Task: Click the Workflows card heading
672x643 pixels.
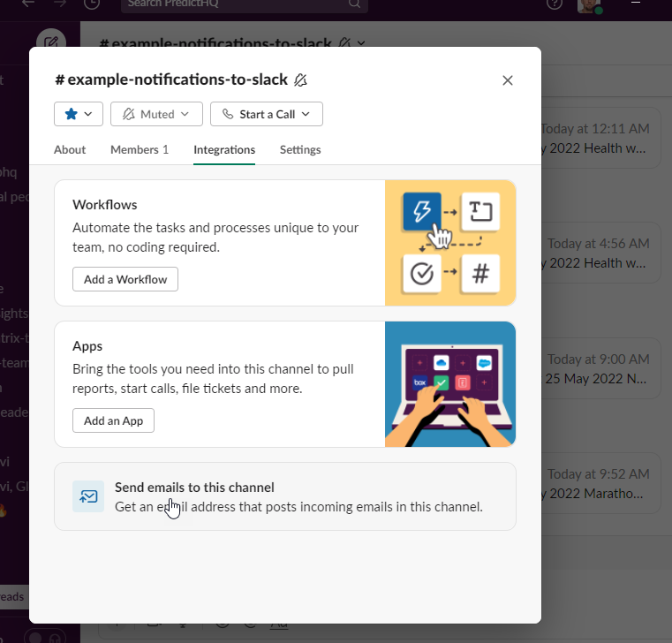Action: coord(104,205)
